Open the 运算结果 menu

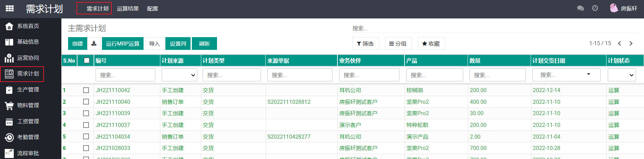[x=127, y=9]
